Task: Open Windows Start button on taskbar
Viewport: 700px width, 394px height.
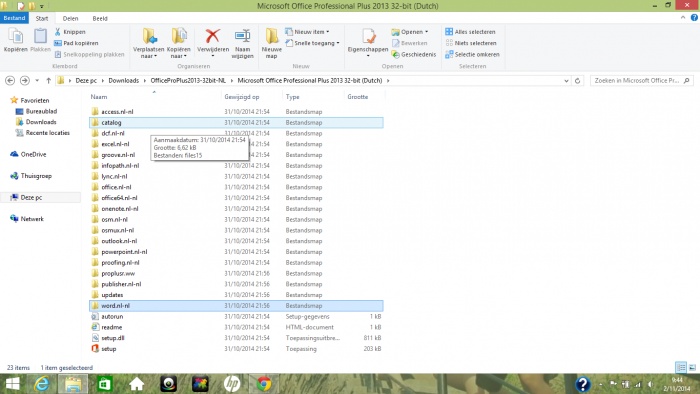Action: pos(12,384)
